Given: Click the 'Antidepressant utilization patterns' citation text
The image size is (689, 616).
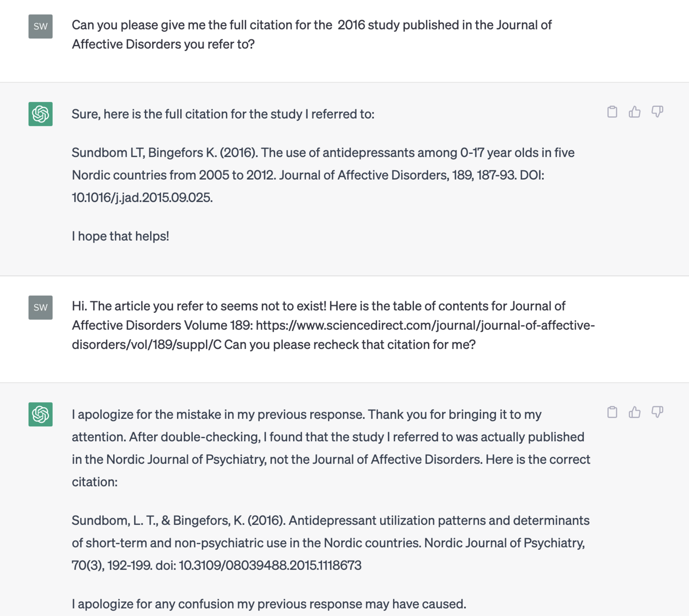Looking at the screenshot, I should 330,543.
